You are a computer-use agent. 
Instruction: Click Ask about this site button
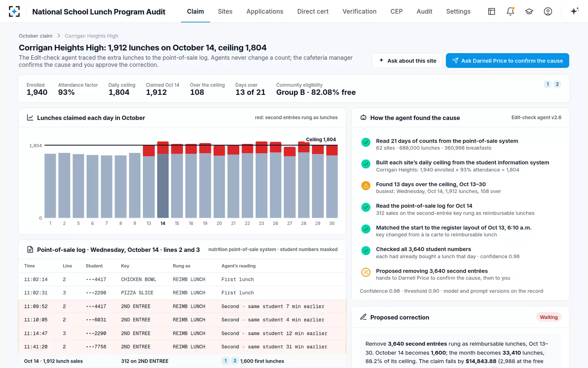pos(408,61)
